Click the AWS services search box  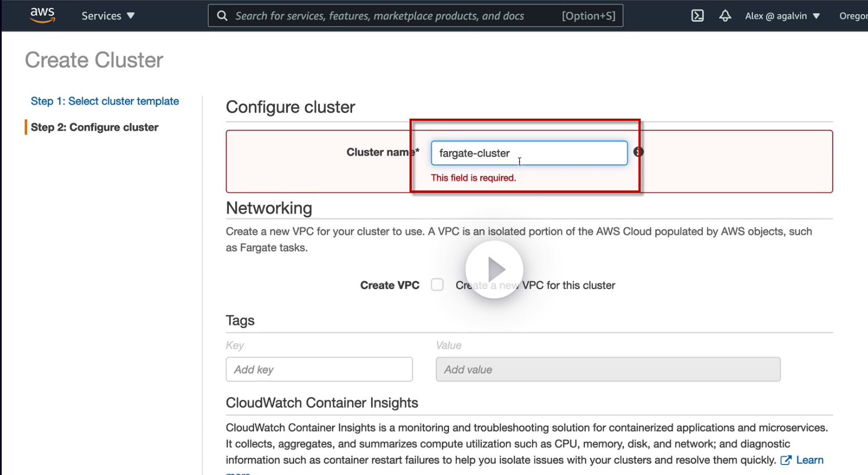[x=390, y=16]
